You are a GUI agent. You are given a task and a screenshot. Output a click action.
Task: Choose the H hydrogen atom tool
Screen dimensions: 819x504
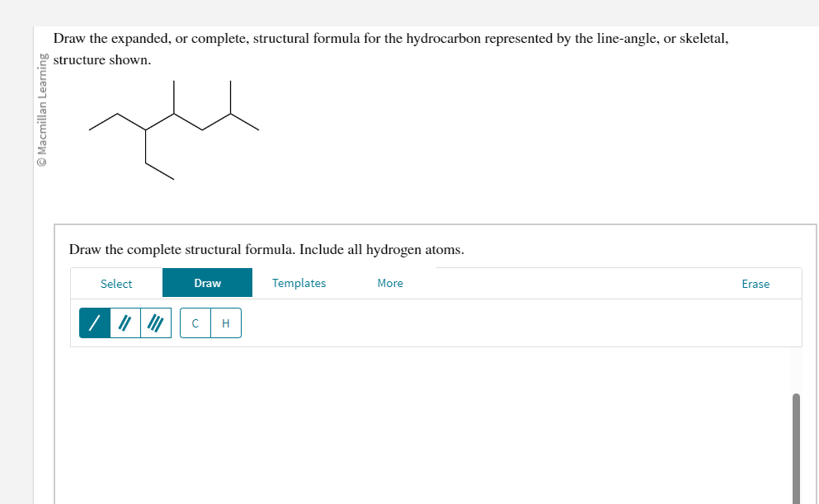[x=224, y=323]
